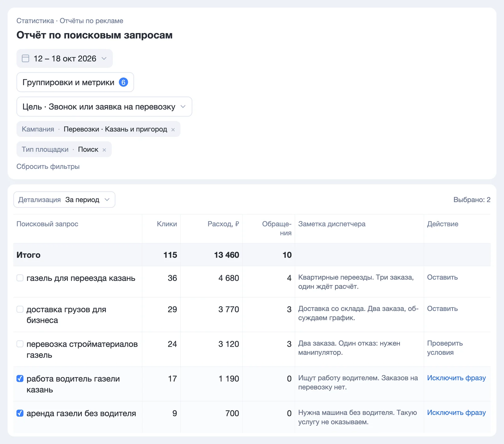Click the 'Оставить' action in the 'газель для переезда' row

coord(442,277)
